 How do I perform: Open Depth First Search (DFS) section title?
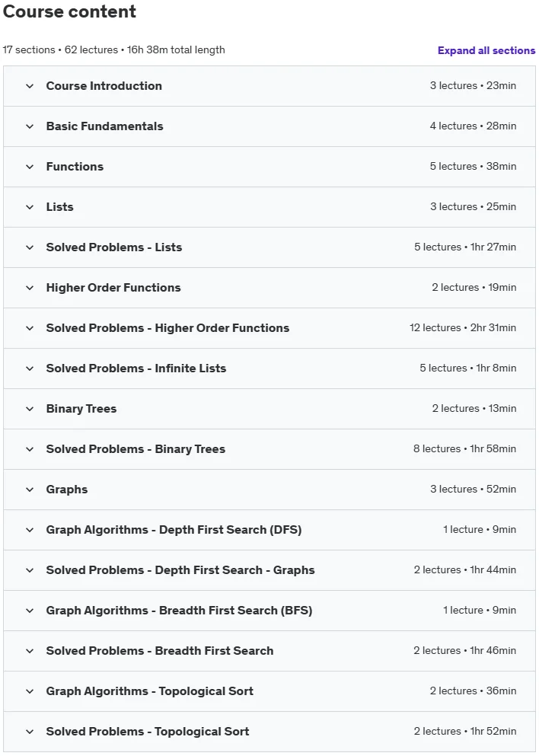click(x=174, y=530)
